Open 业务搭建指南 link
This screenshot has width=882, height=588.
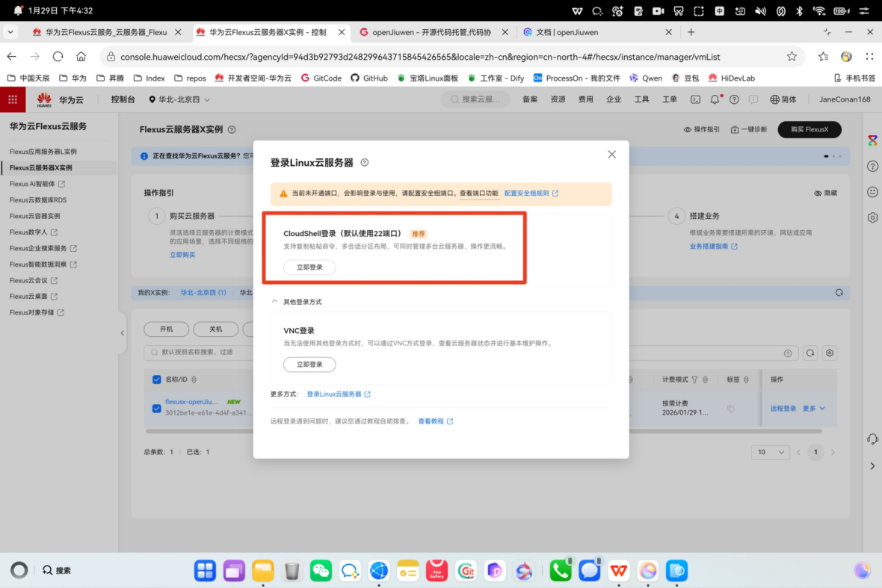point(712,247)
